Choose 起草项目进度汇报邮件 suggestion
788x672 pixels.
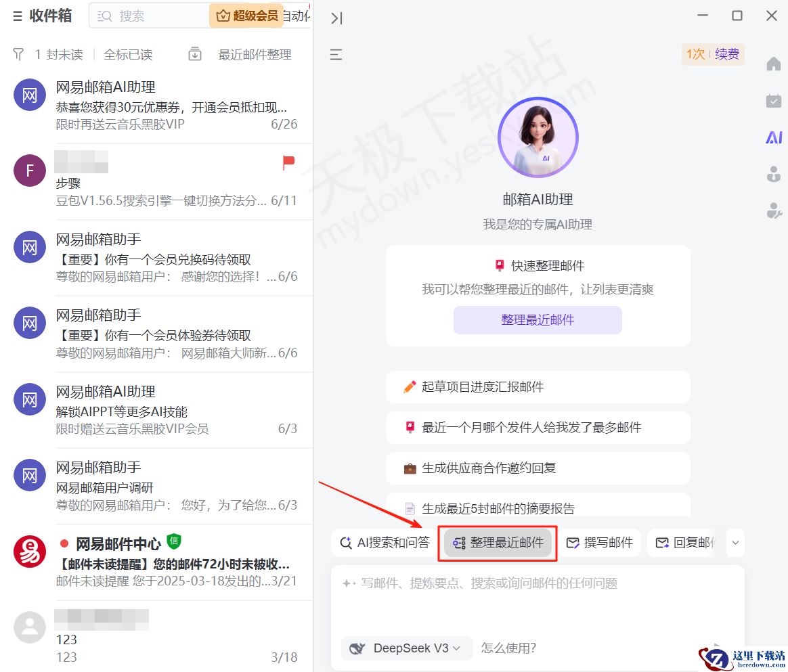click(x=538, y=386)
